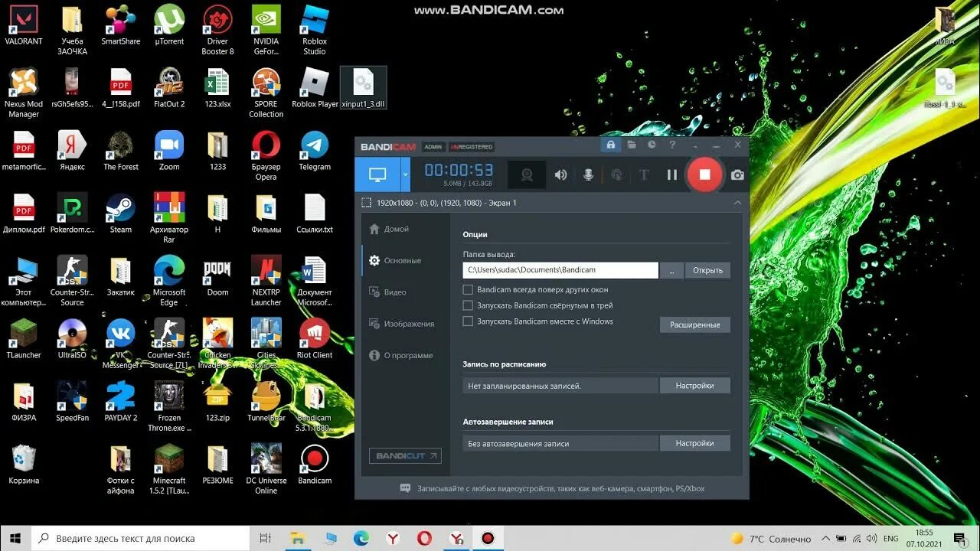The height and width of the screenshot is (551, 980).
Task: Open the Microsoft Edge desktop icon
Action: tap(169, 282)
